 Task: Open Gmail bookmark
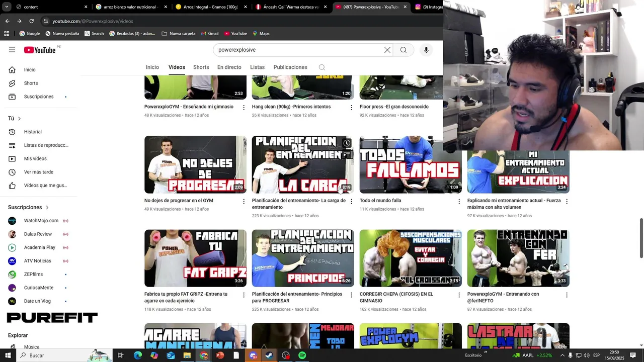pyautogui.click(x=210, y=34)
